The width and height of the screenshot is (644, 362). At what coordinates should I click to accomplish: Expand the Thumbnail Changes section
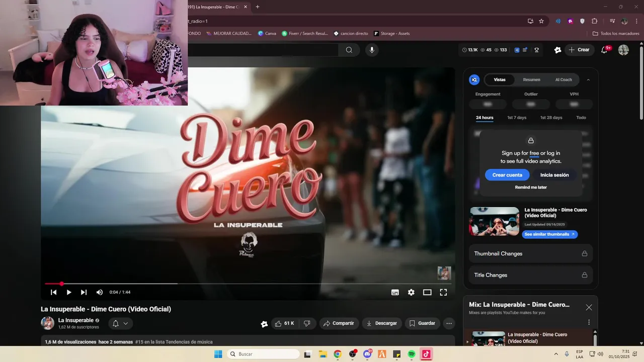[x=531, y=253]
